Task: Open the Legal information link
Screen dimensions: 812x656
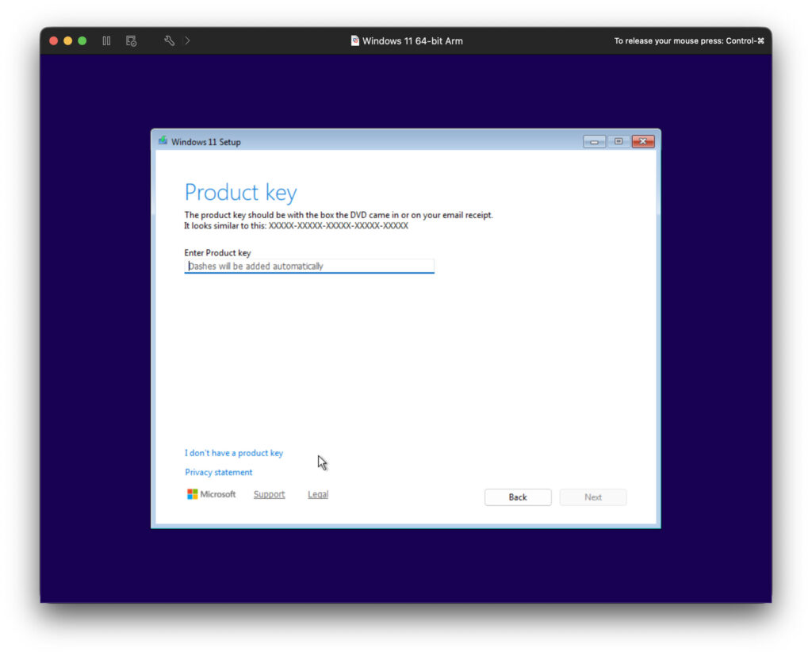Action: coord(317,493)
